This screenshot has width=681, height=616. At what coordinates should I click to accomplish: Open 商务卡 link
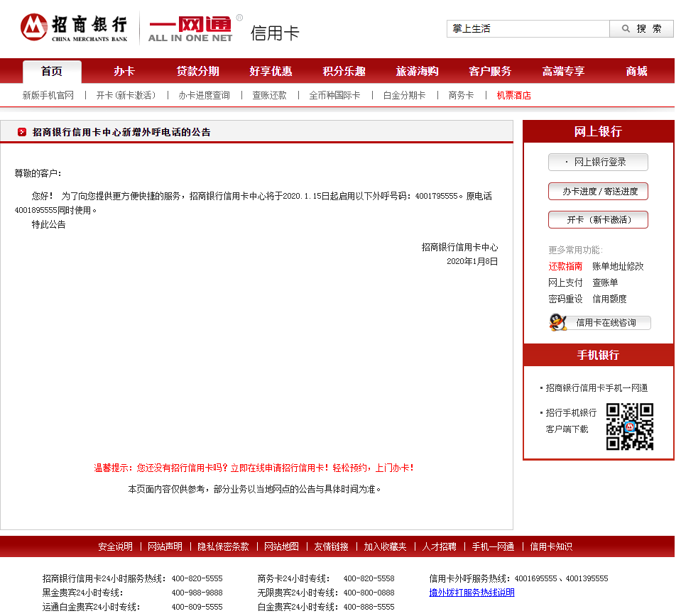tap(461, 95)
